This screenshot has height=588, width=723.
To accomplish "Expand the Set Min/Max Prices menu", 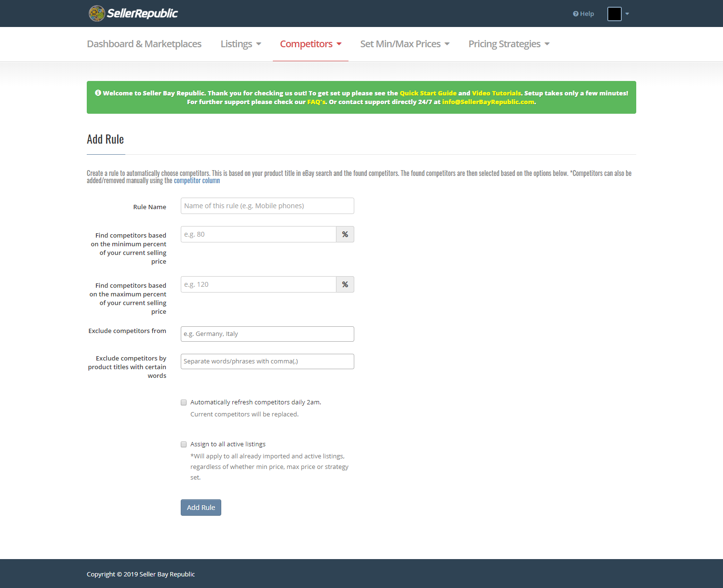I will (404, 44).
